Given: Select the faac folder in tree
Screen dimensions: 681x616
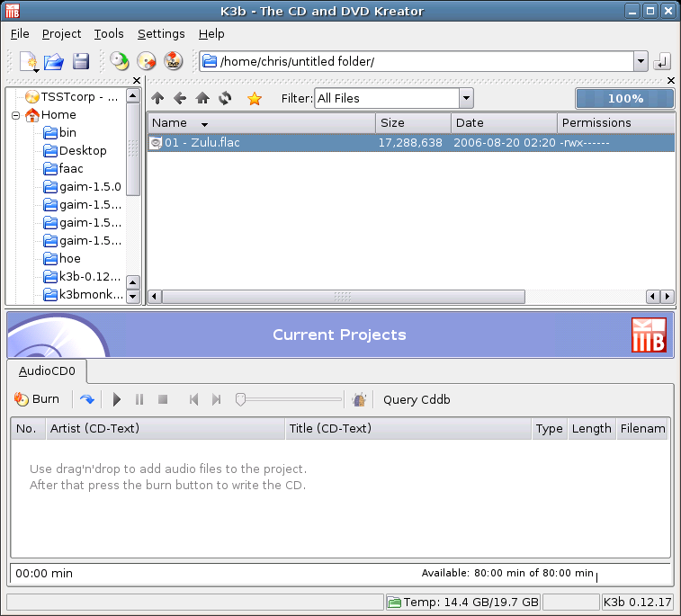Looking at the screenshot, I should (63, 168).
